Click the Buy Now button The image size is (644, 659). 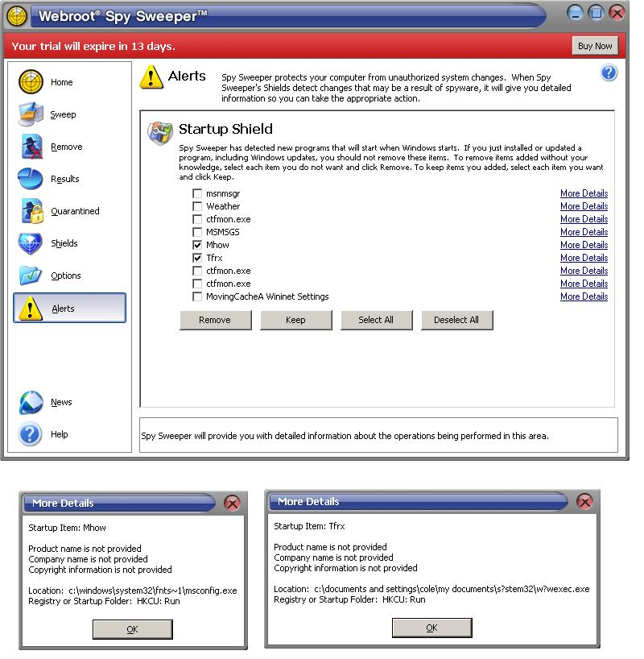coord(595,46)
